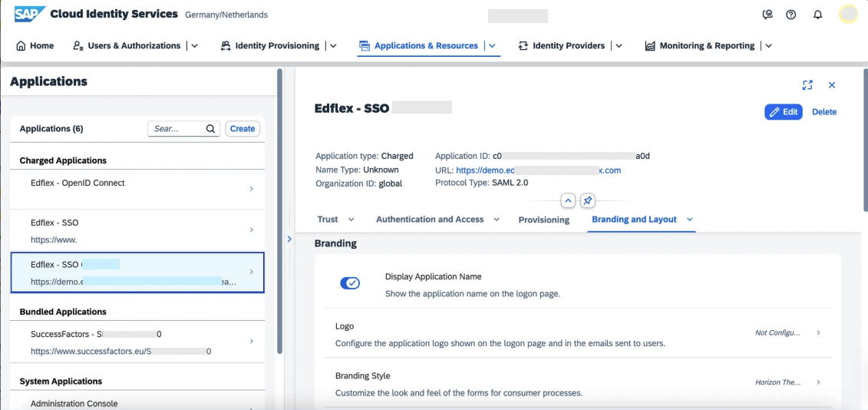This screenshot has width=868, height=410.
Task: Click chevron on Branding Style row
Action: (x=819, y=382)
